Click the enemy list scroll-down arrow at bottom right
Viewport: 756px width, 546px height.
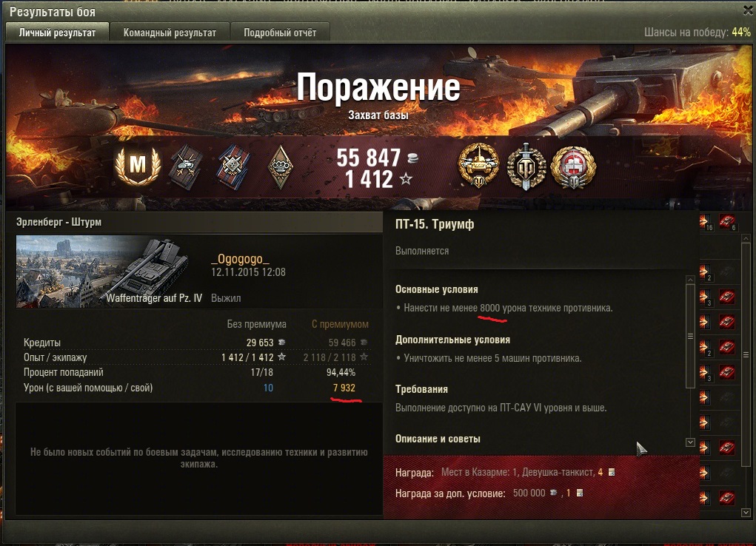[x=746, y=512]
